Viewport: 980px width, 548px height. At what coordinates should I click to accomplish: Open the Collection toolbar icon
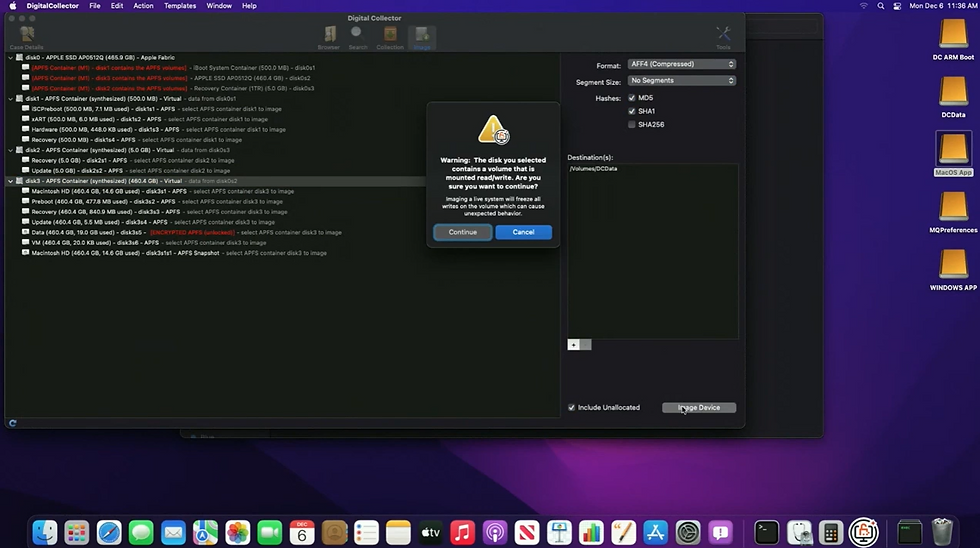(x=390, y=37)
